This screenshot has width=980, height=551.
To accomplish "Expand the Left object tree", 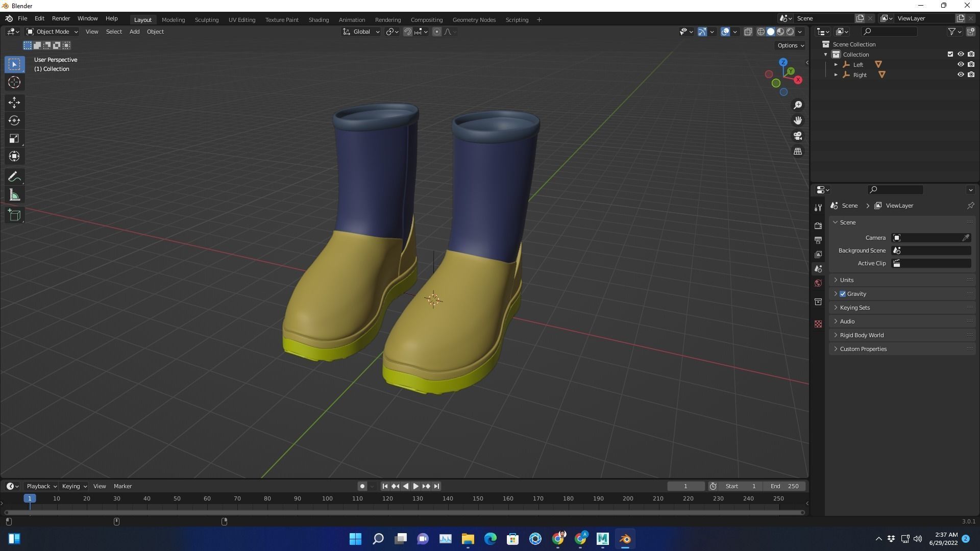I will (836, 65).
